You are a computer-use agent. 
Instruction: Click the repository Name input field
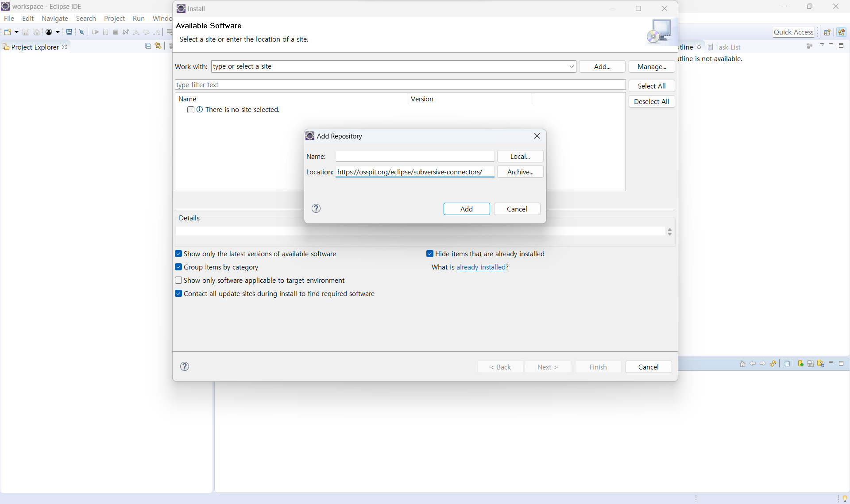click(x=415, y=156)
